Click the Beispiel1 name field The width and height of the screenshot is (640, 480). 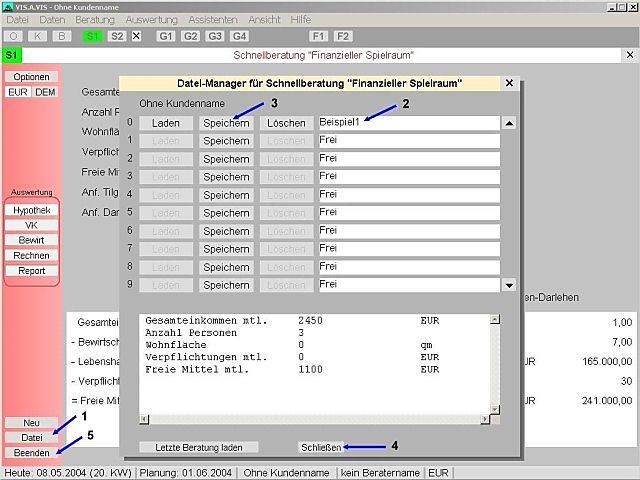[x=409, y=123]
